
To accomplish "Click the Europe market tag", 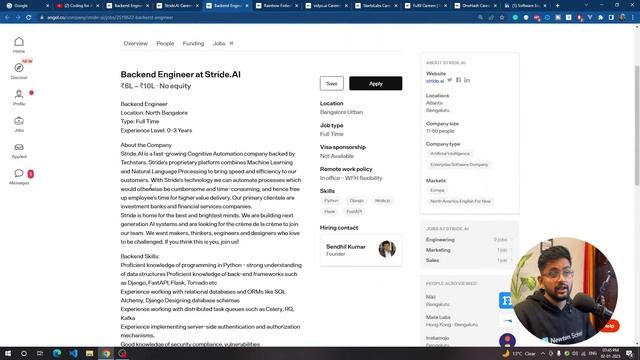I will click(437, 190).
